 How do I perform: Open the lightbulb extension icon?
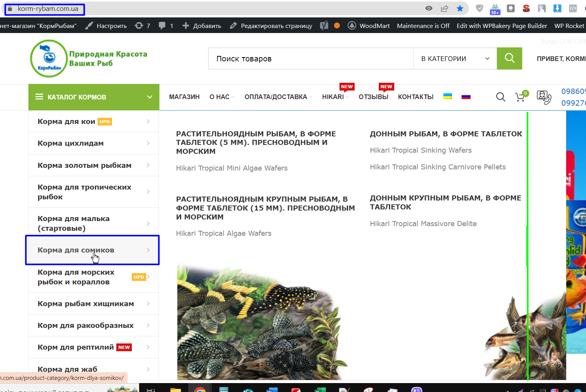coord(511,8)
